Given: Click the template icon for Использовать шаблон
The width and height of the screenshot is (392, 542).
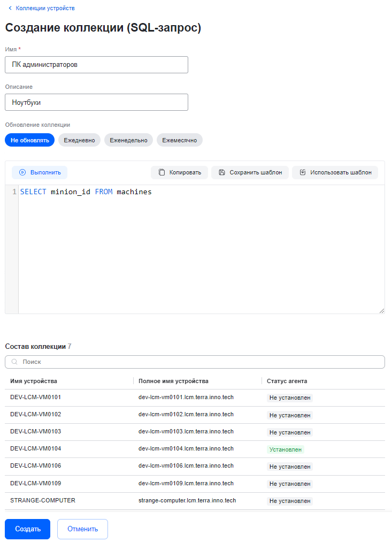Looking at the screenshot, I should pos(303,172).
